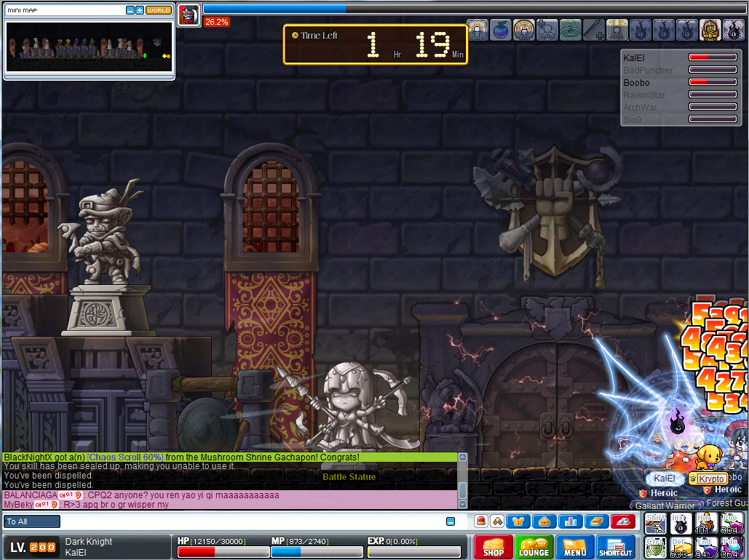Open the orange and blue diamond icon

coord(497,521)
